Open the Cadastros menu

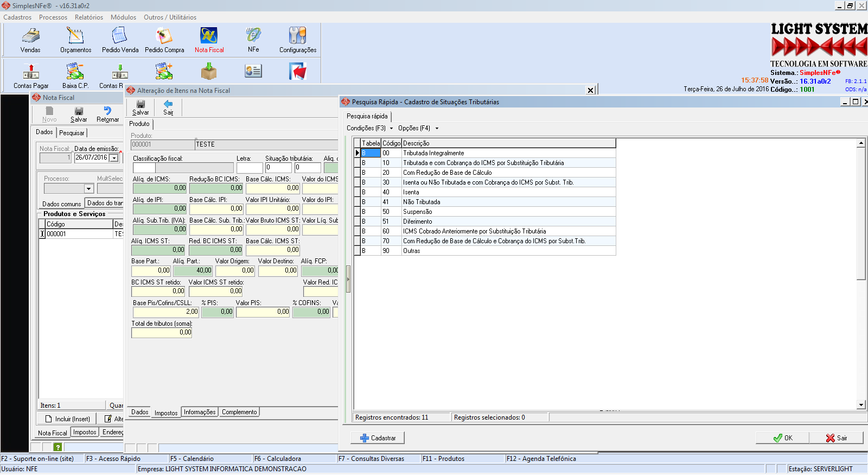tap(17, 17)
